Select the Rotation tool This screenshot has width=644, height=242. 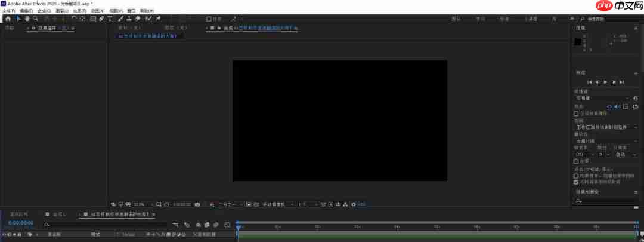click(74, 19)
